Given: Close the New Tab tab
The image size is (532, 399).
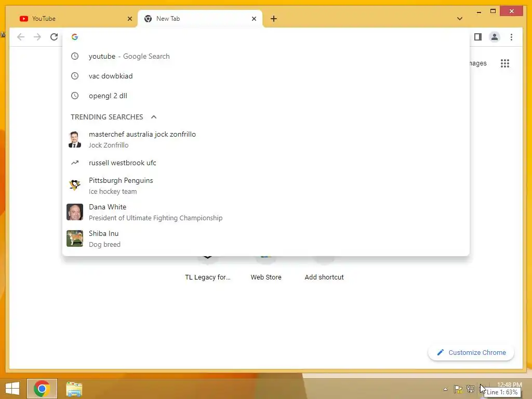Looking at the screenshot, I should tap(254, 19).
